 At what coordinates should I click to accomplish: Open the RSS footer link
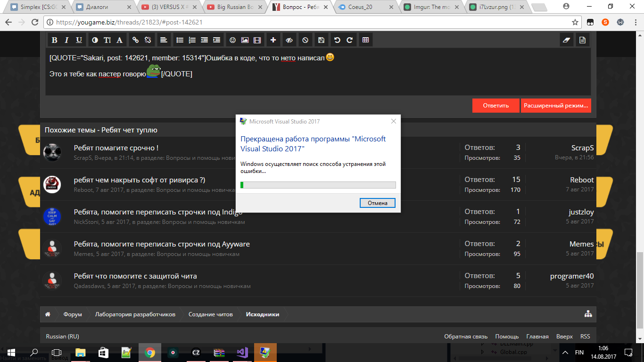(x=585, y=337)
